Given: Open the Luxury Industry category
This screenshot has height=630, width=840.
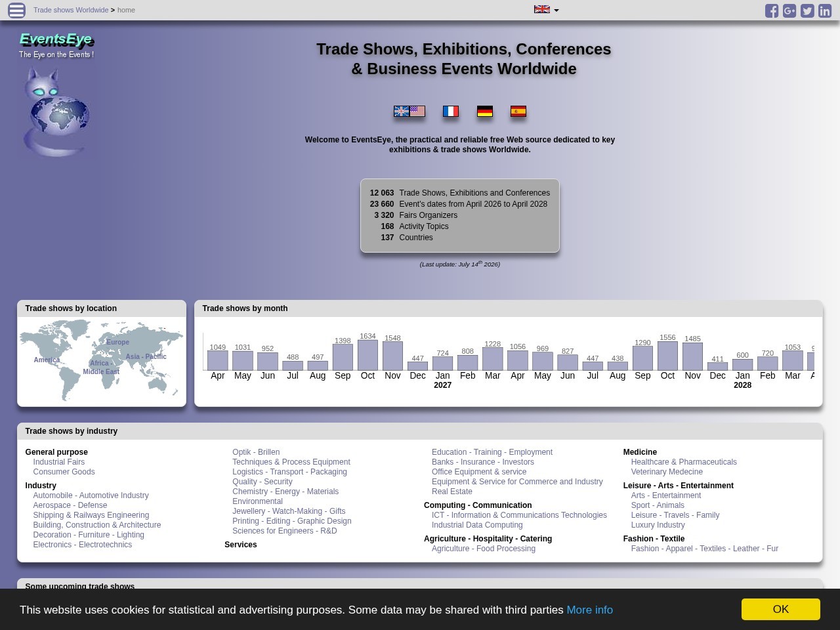Looking at the screenshot, I should [x=658, y=525].
